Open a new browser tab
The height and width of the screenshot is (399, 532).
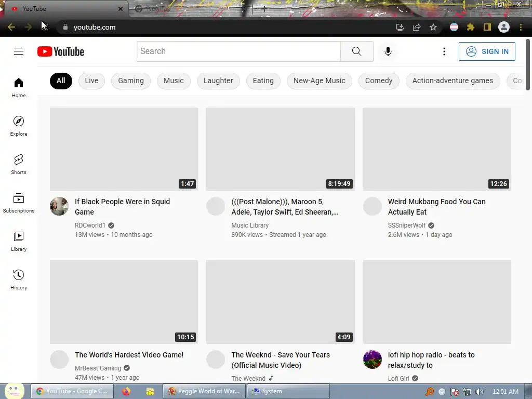264,9
